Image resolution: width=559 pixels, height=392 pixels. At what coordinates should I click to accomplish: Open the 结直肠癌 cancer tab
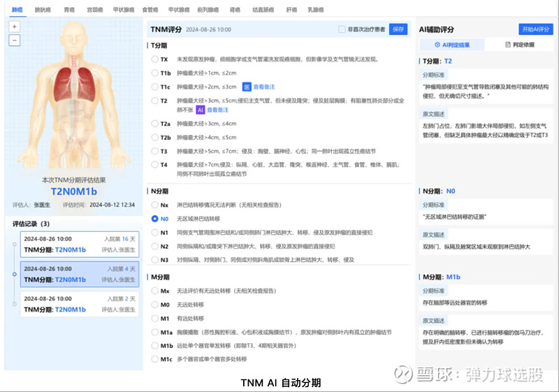[263, 10]
